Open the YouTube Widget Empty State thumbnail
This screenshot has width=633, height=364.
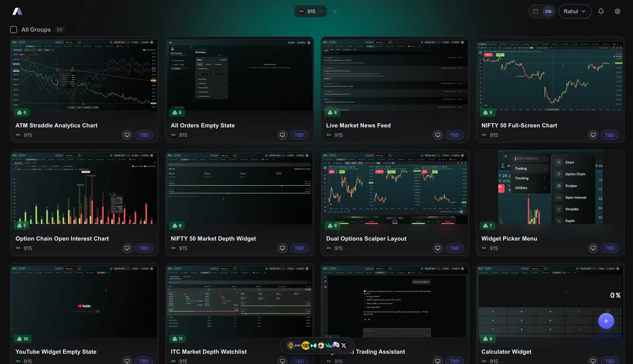(84, 301)
